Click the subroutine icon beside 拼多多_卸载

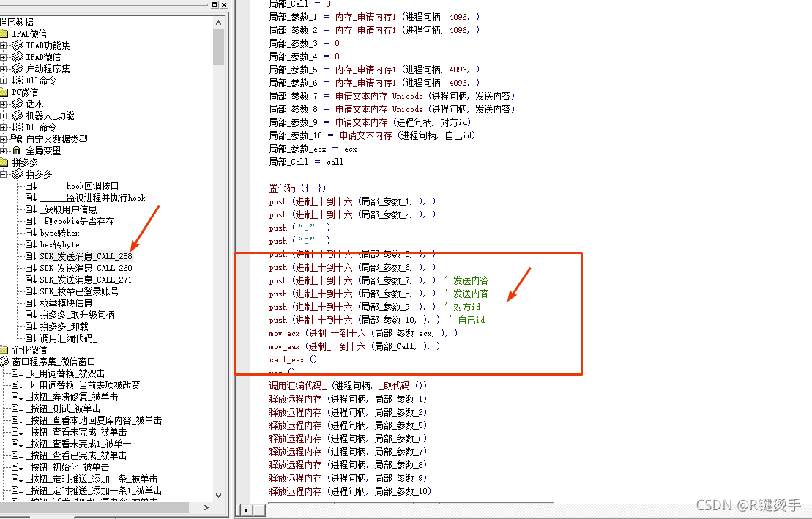coord(31,326)
